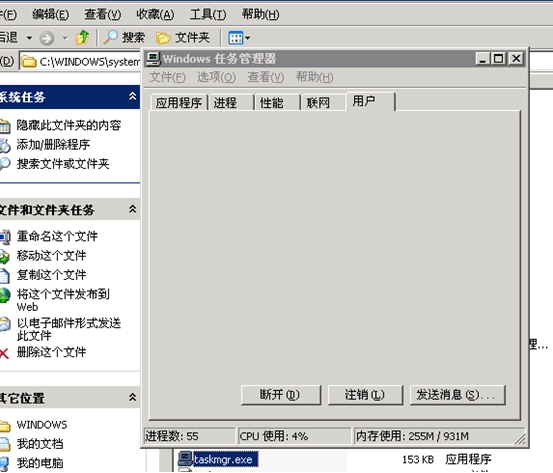The image size is (553, 473).
Task: Click the 注销(L) button
Action: (365, 395)
